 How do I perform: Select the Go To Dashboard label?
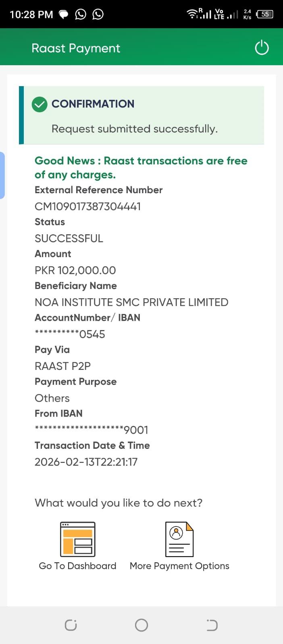[x=77, y=566]
